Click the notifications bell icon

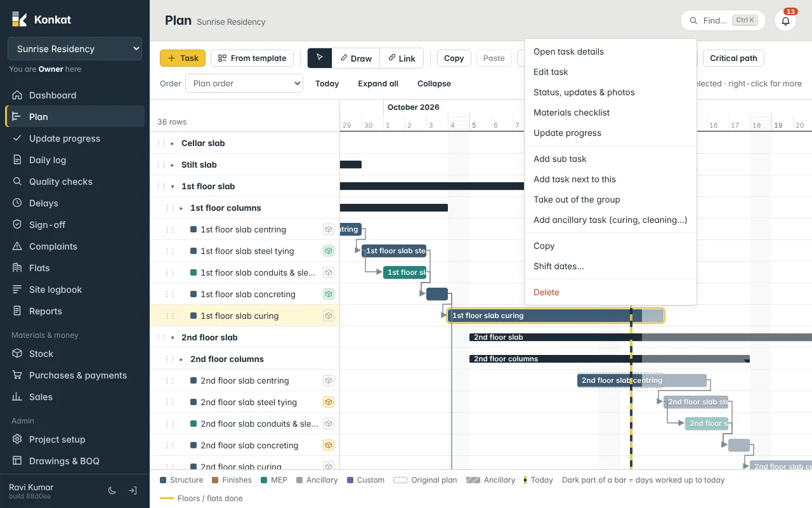(785, 20)
